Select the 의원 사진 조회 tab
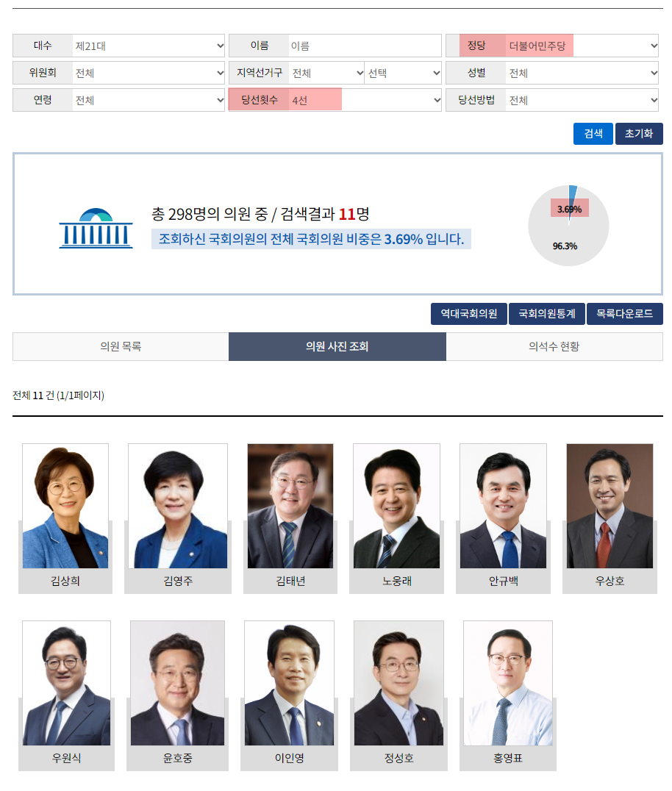This screenshot has height=791, width=672. coord(337,346)
